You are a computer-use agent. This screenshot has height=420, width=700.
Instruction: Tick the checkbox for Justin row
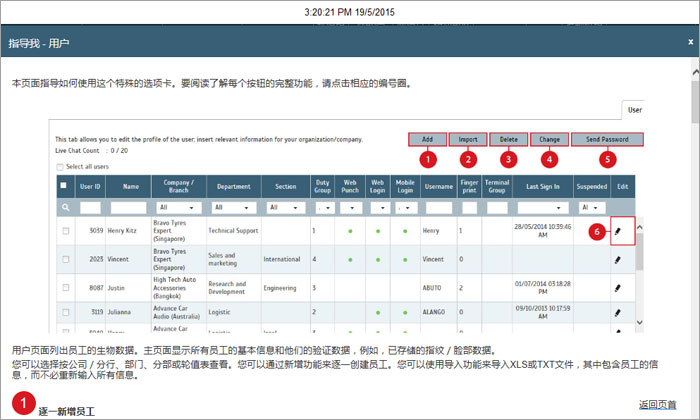point(66,287)
